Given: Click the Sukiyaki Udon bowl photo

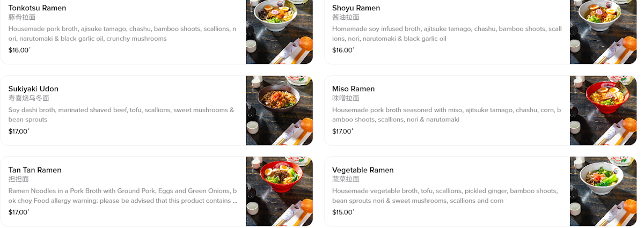Looking at the screenshot, I should pyautogui.click(x=279, y=110).
